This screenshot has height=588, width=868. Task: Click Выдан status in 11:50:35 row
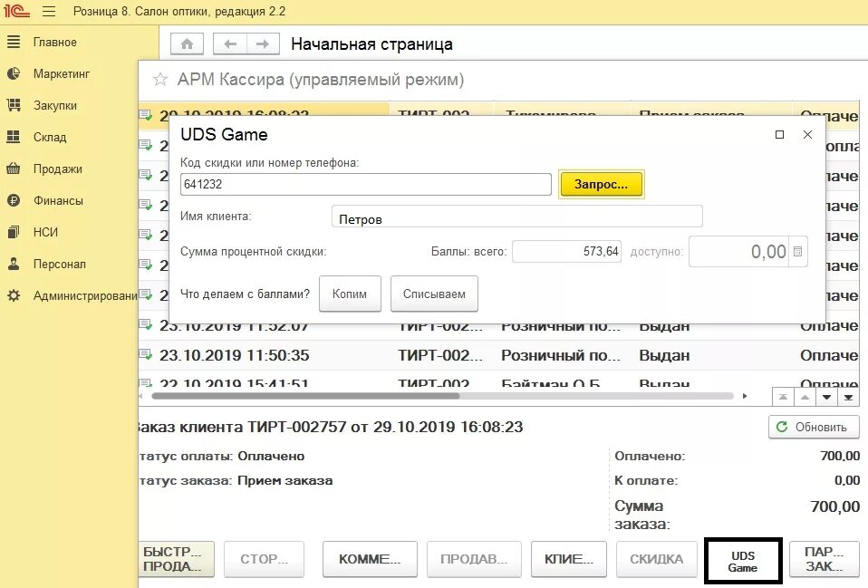click(664, 355)
